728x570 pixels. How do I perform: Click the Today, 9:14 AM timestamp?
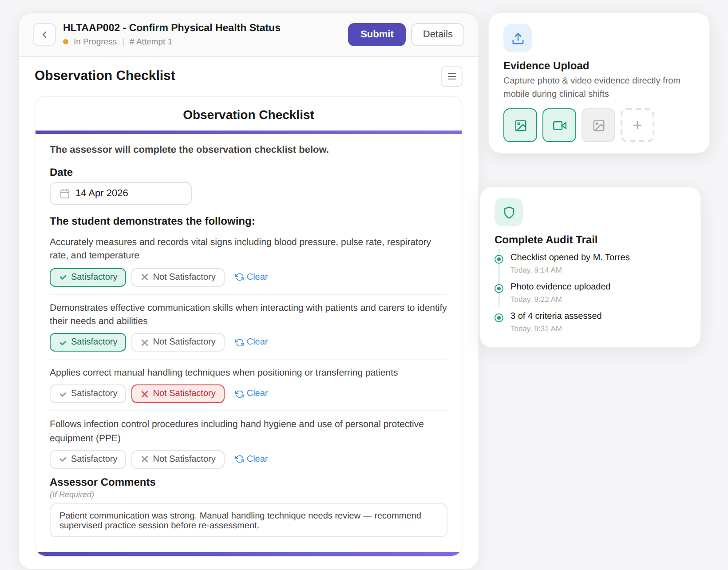point(536,270)
